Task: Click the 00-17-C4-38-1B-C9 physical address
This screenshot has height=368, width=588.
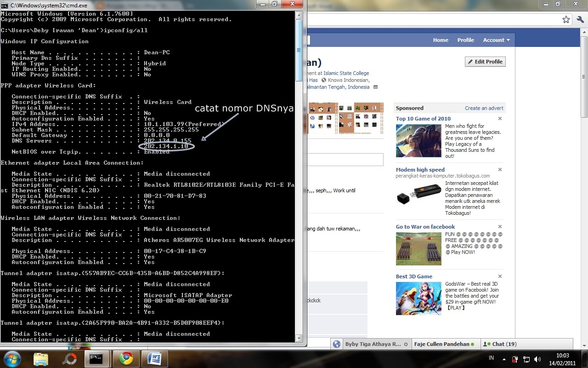Action: (x=175, y=251)
